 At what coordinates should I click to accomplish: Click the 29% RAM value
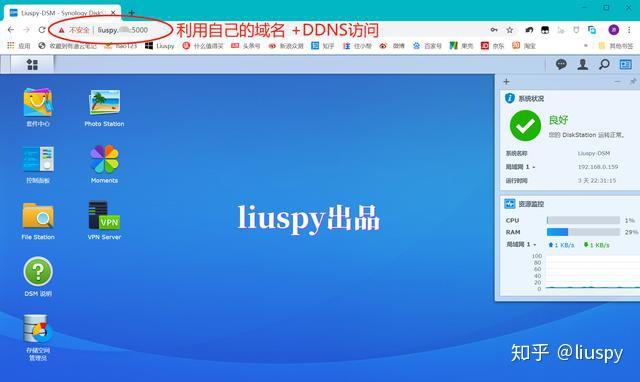[631, 232]
